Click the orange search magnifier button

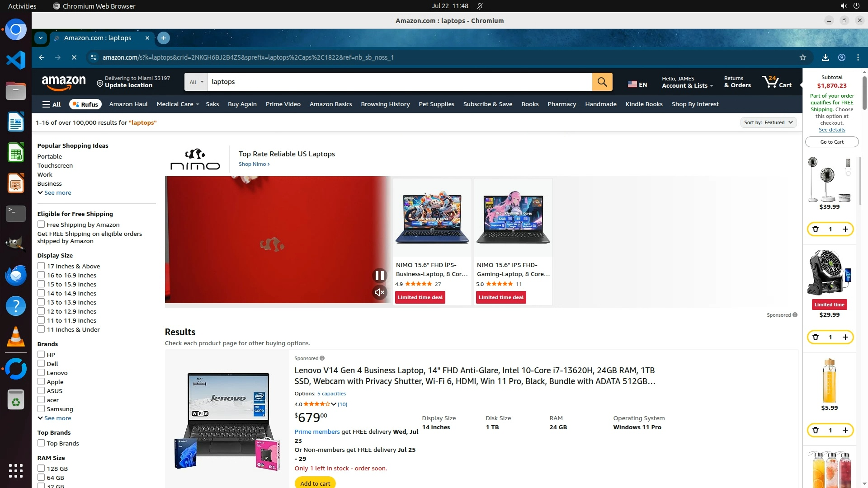click(x=602, y=82)
